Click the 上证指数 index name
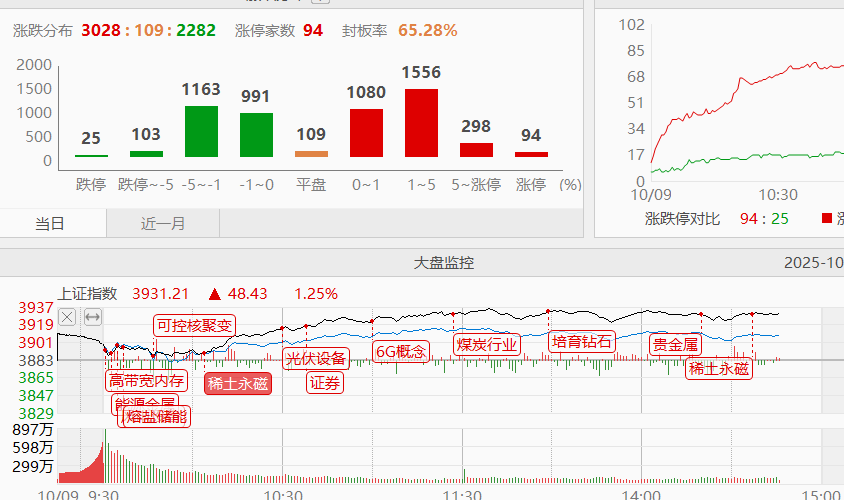844x500 pixels. tap(87, 294)
